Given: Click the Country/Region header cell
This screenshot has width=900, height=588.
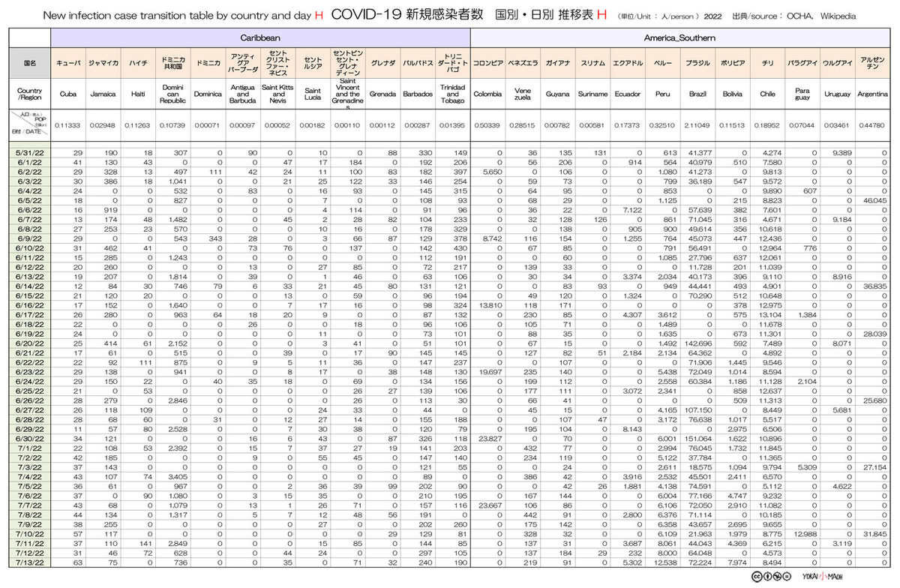Looking at the screenshot, I should (x=30, y=94).
